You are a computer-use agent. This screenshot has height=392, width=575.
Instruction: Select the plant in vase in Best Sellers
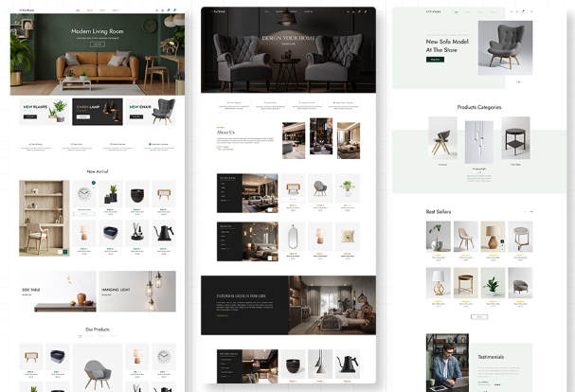click(439, 236)
